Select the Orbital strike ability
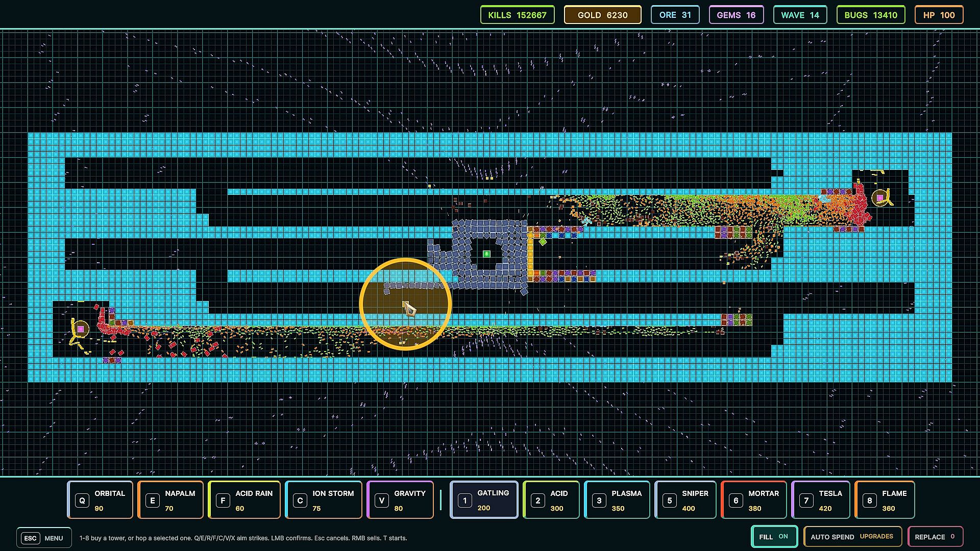 (x=100, y=500)
